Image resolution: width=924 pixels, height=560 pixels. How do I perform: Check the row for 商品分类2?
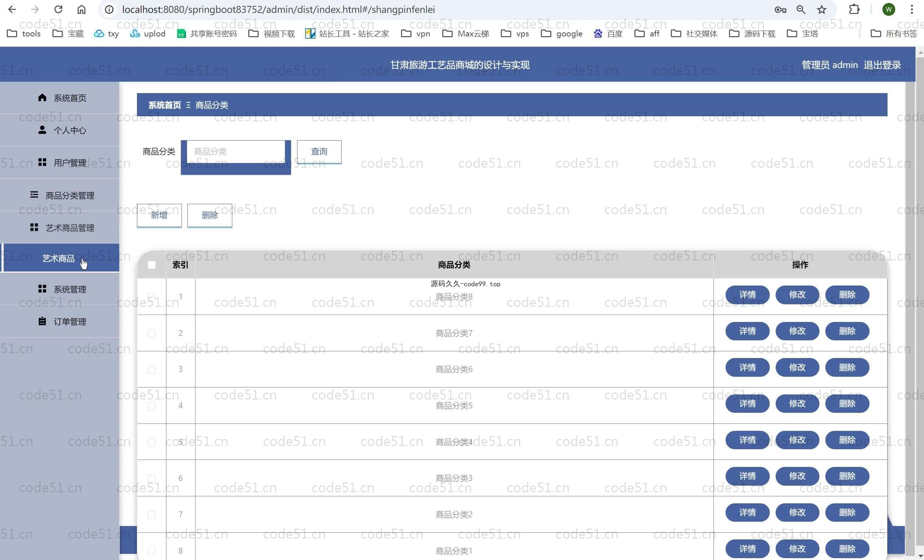pyautogui.click(x=152, y=515)
